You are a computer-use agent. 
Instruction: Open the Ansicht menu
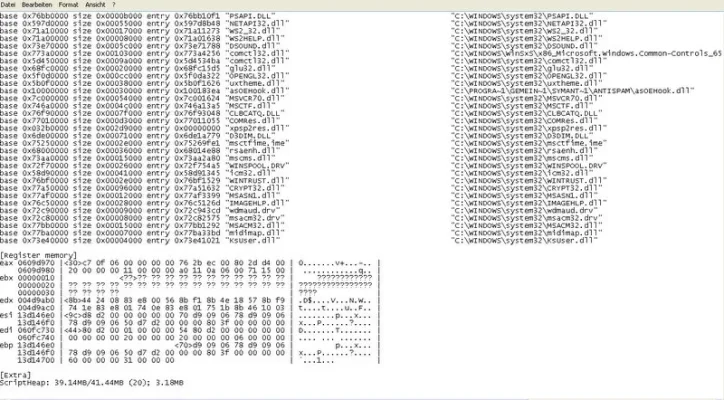[x=95, y=5]
